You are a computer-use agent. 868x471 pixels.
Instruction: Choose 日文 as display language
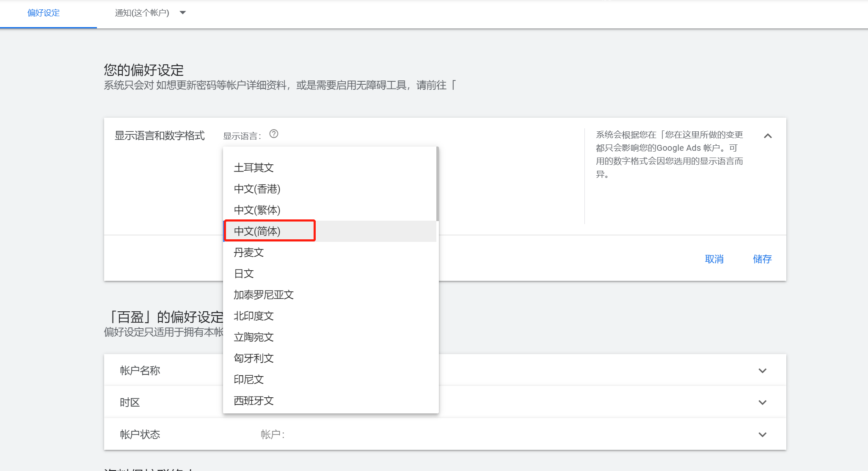coord(243,273)
